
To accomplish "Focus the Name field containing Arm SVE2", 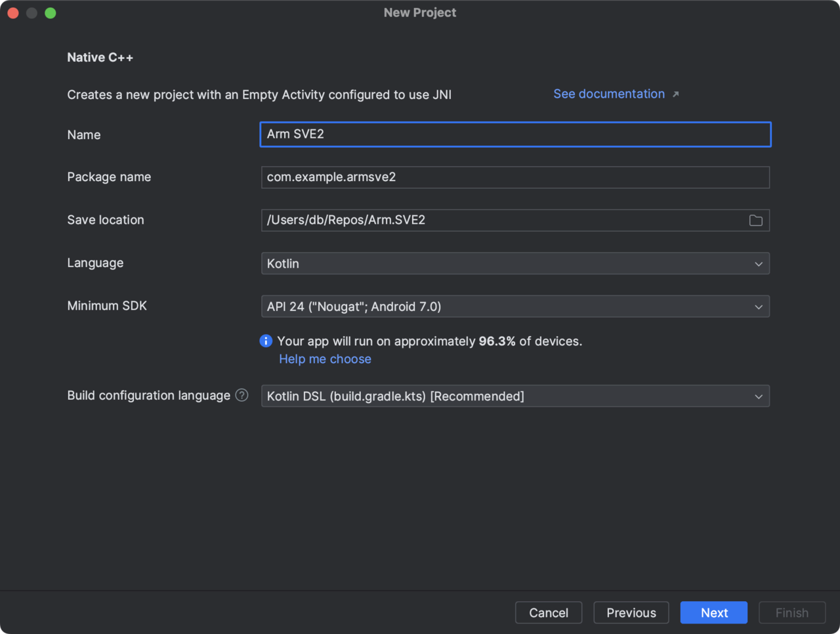I will tap(514, 135).
